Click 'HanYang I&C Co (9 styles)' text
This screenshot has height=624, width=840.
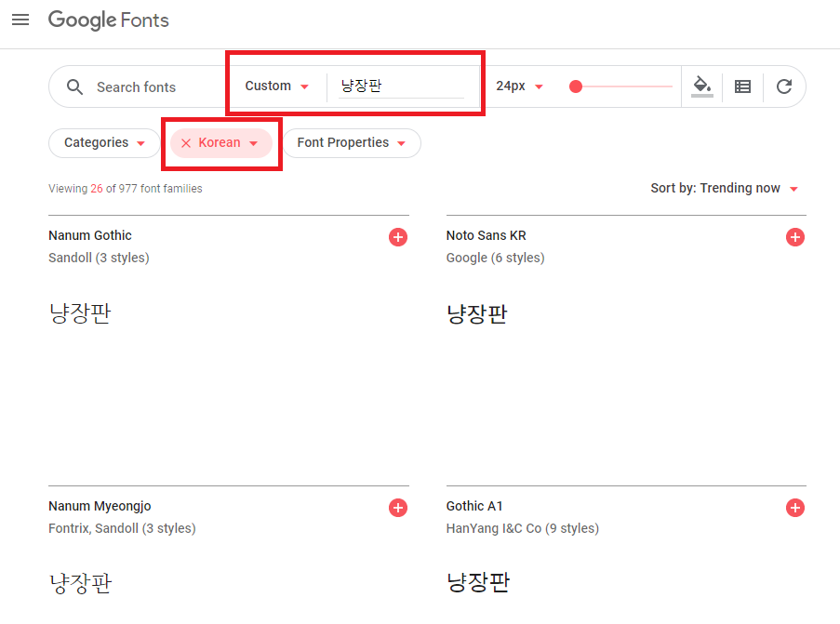522,528
